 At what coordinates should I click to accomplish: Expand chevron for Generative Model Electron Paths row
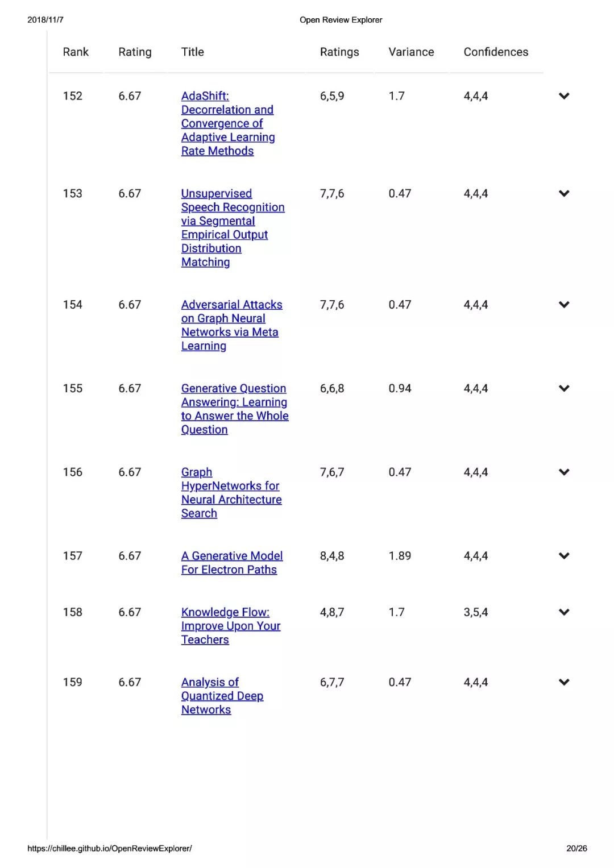564,556
